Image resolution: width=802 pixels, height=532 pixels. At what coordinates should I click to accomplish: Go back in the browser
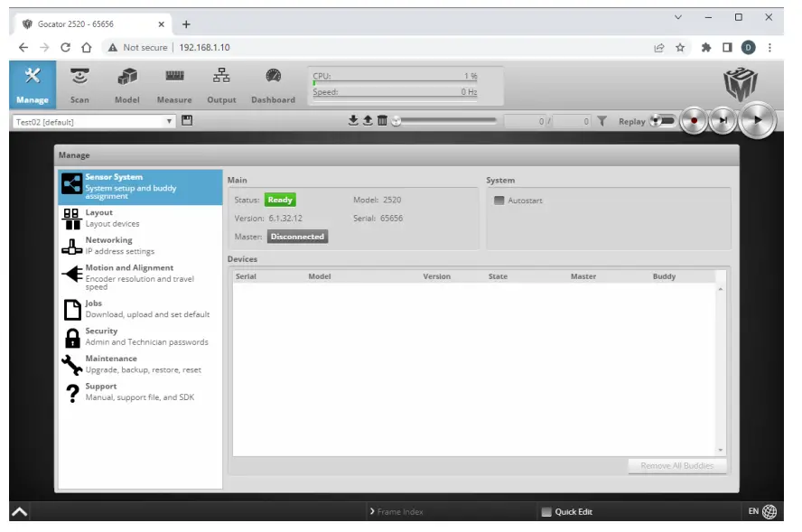[23, 48]
